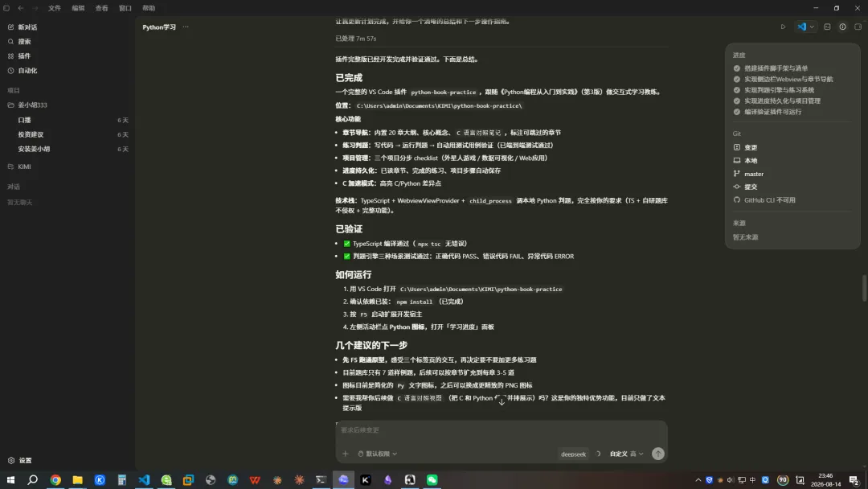Image resolution: width=868 pixels, height=489 pixels.
Task: Toggle check for 实现侧边栏Webview与章节导航
Action: (x=737, y=79)
